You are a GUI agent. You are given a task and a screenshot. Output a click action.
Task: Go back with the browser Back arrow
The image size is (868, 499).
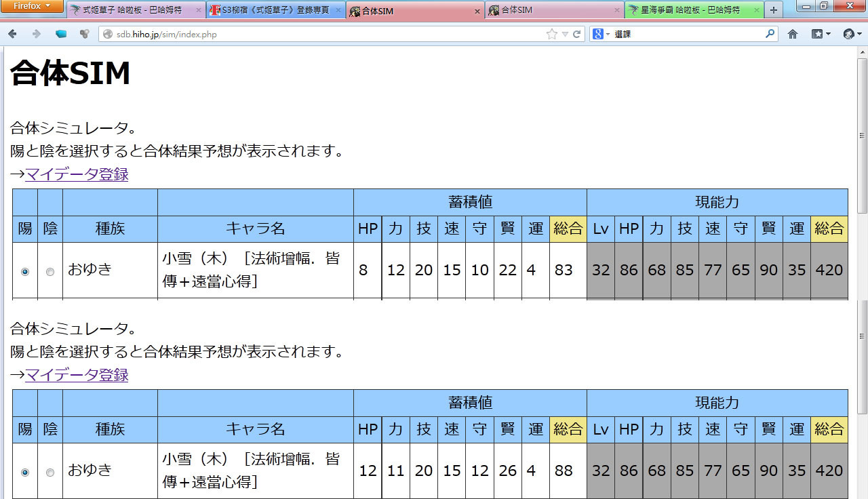coord(13,34)
